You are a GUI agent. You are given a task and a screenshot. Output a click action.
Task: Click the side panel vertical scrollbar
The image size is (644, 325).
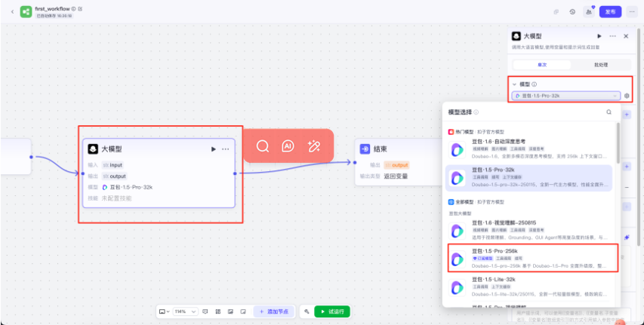[638, 136]
